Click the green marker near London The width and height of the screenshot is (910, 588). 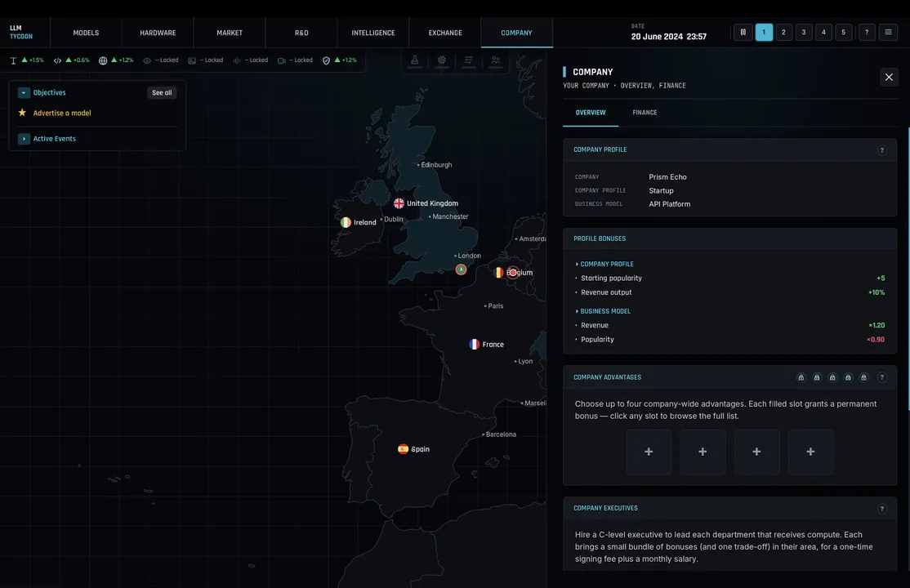point(461,269)
